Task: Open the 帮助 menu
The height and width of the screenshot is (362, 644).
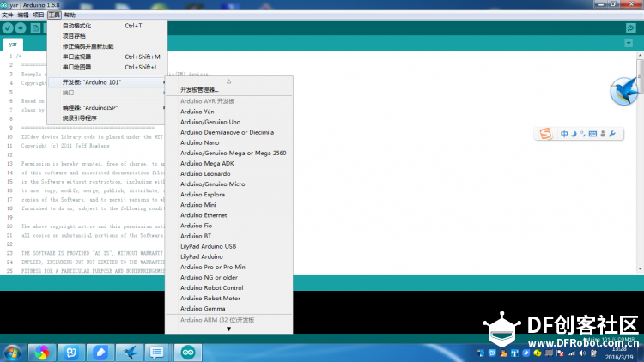Action: click(x=70, y=15)
